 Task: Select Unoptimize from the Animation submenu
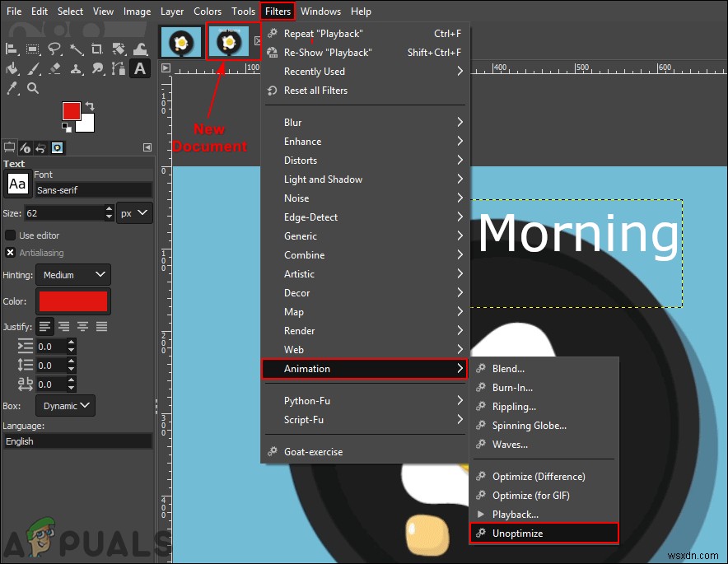click(x=519, y=533)
